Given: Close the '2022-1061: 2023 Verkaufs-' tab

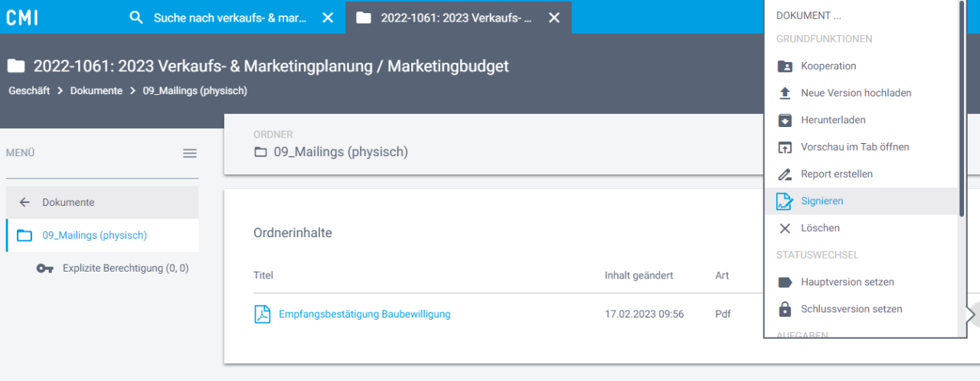Looking at the screenshot, I should [554, 17].
